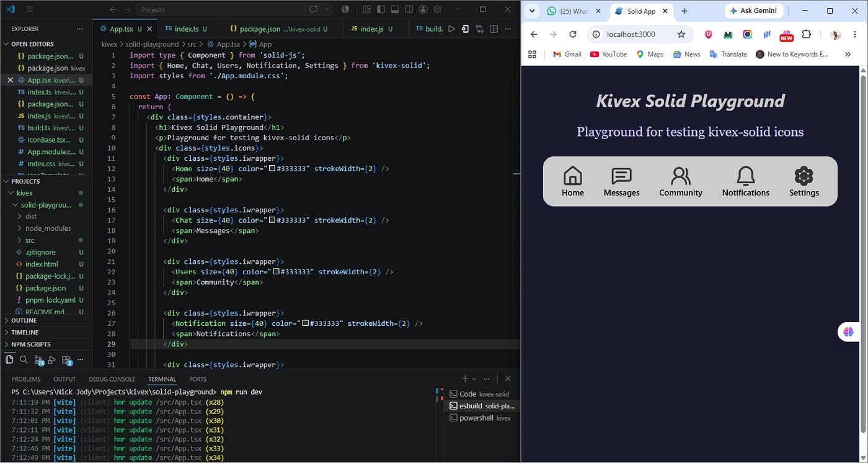Open a new Chrome tab with plus
Viewport: 868px width, 463px height.
click(684, 11)
